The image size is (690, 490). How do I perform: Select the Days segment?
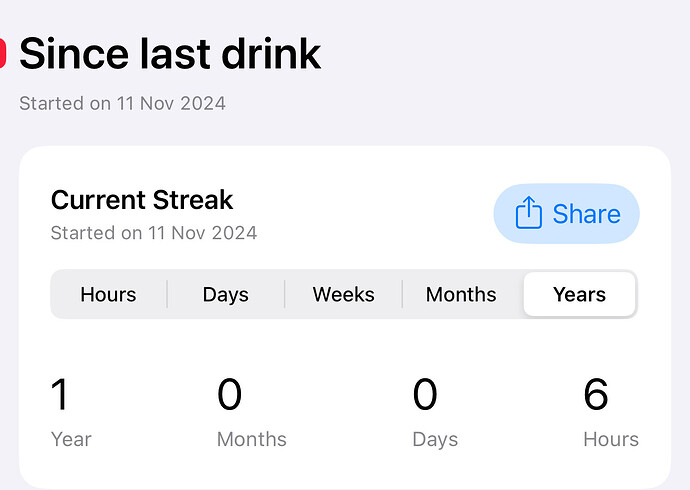tap(225, 295)
